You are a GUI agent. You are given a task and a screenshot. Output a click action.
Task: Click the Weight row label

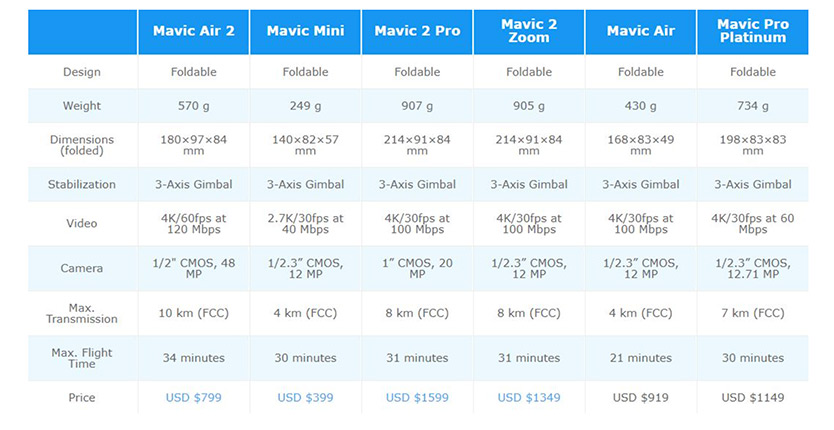(82, 106)
